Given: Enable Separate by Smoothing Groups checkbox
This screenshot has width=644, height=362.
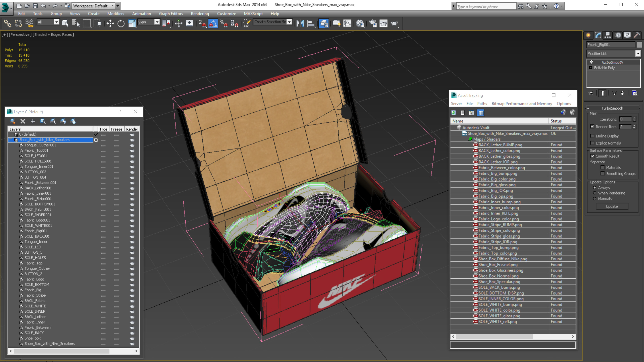Looking at the screenshot, I should pyautogui.click(x=603, y=174).
